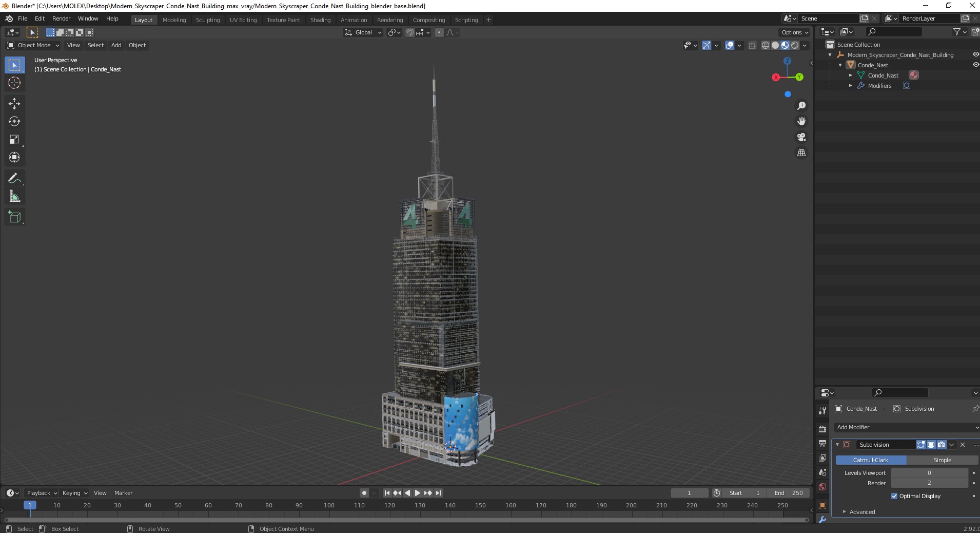Expand the Modifiers row in outliner
The image size is (980, 533).
(x=851, y=86)
